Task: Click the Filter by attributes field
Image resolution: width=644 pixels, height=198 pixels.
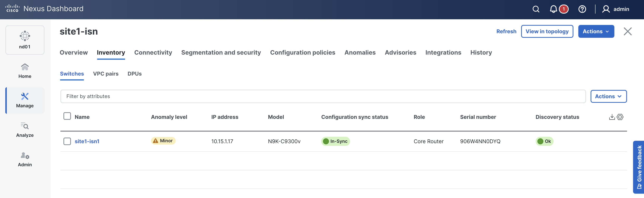Action: point(323,96)
